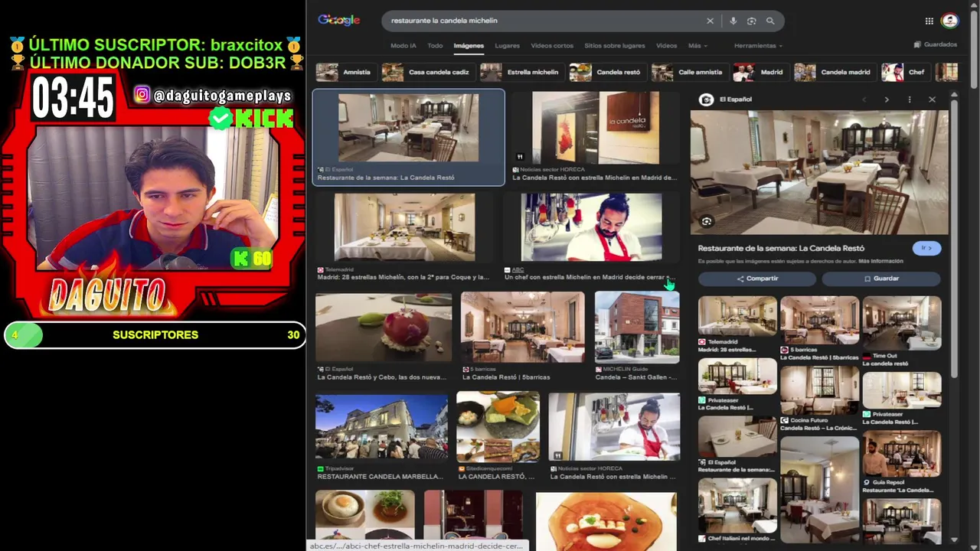
Task: Open Sitios sobre lugares tab
Action: pos(615,46)
